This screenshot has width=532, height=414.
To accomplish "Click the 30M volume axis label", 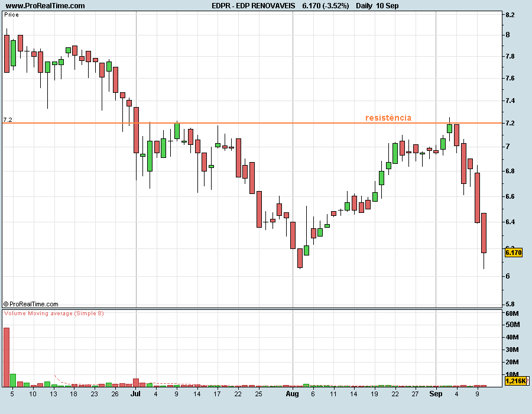I will pyautogui.click(x=512, y=350).
